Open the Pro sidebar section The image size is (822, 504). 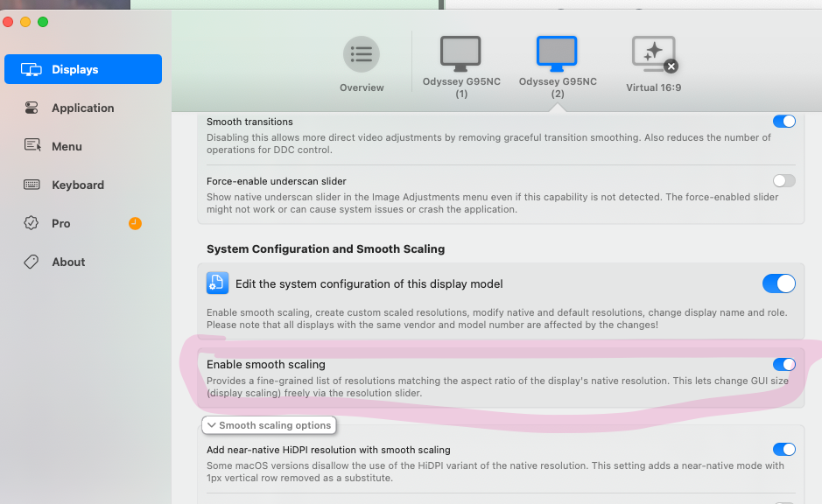pos(83,223)
